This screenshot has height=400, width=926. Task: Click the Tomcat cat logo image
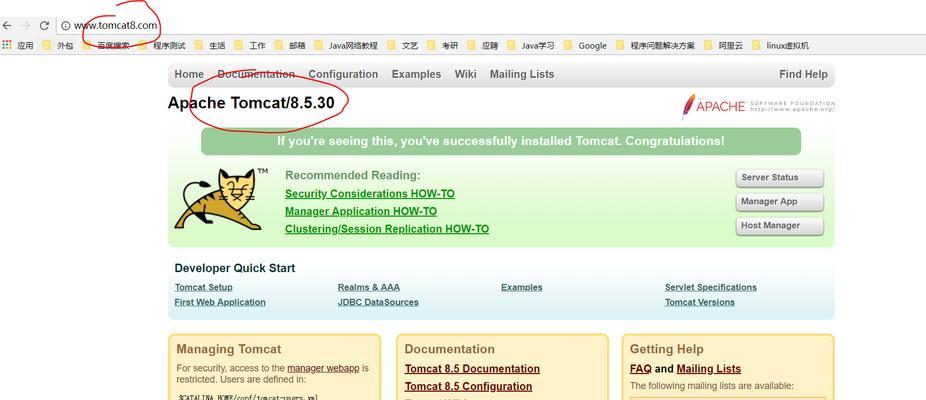click(221, 199)
